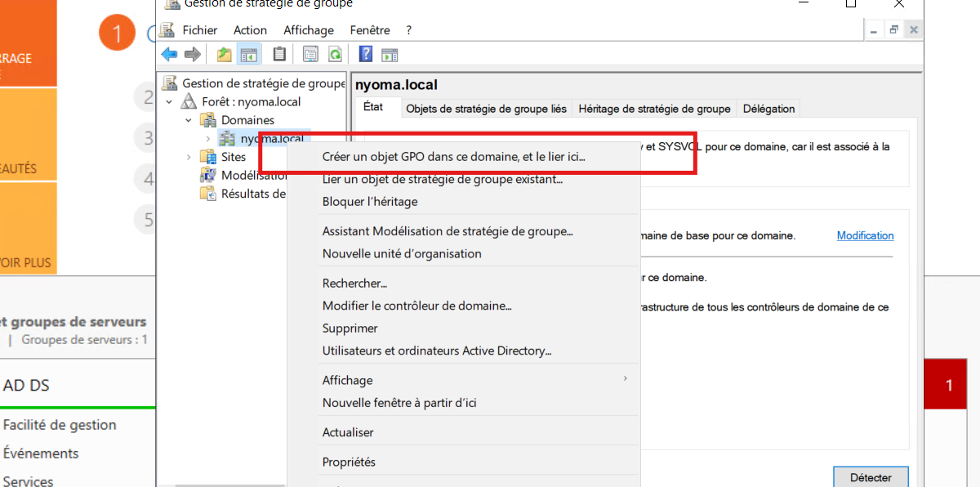Collapse the Forêt : nyoma.local node
This screenshot has height=487, width=980.
169,102
